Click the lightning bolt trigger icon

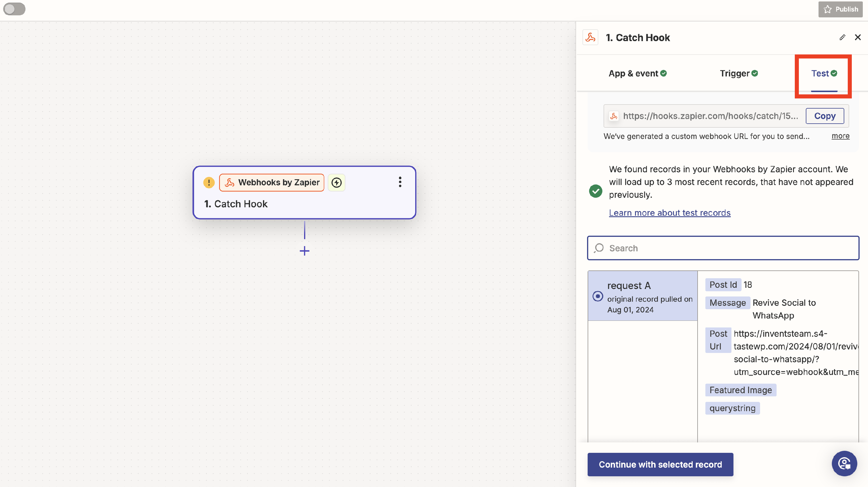tap(336, 182)
